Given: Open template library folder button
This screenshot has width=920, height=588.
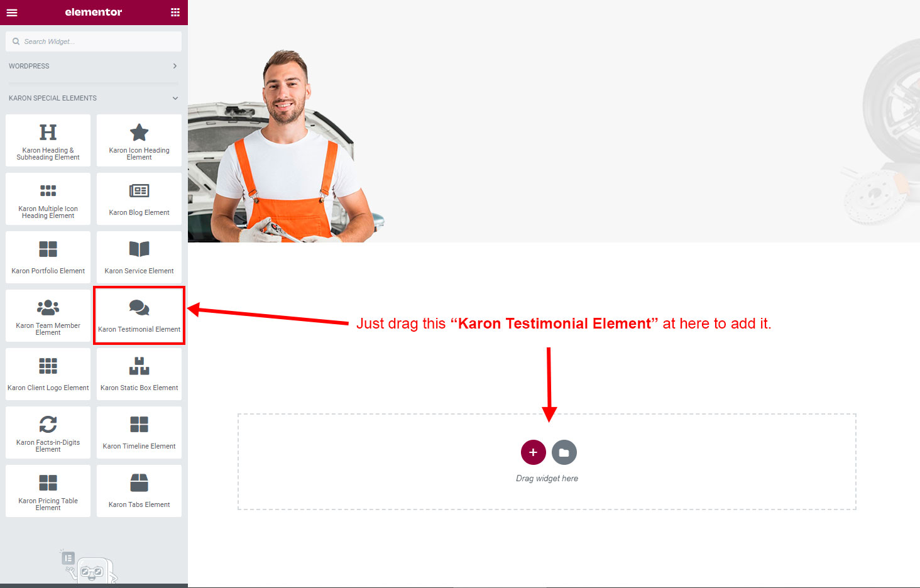Looking at the screenshot, I should coord(564,452).
